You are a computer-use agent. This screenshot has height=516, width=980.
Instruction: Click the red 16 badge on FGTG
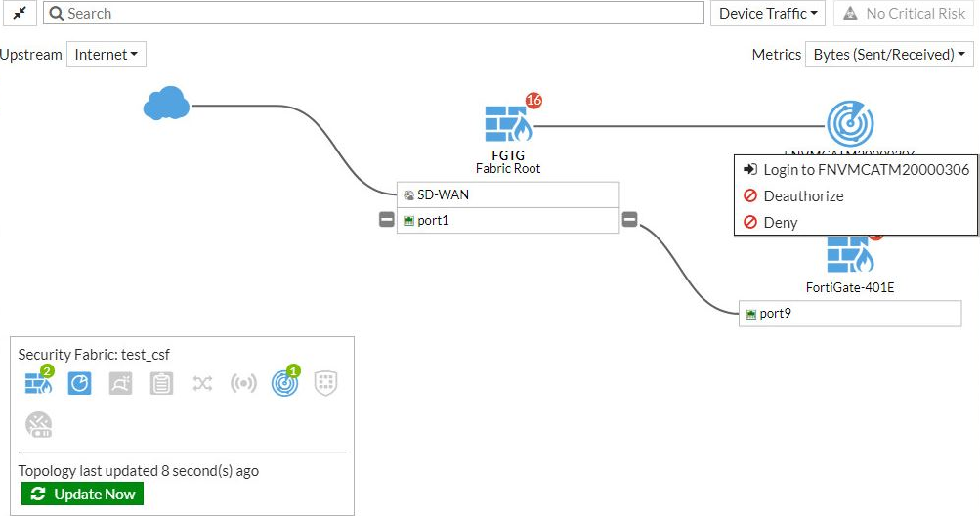click(x=533, y=100)
